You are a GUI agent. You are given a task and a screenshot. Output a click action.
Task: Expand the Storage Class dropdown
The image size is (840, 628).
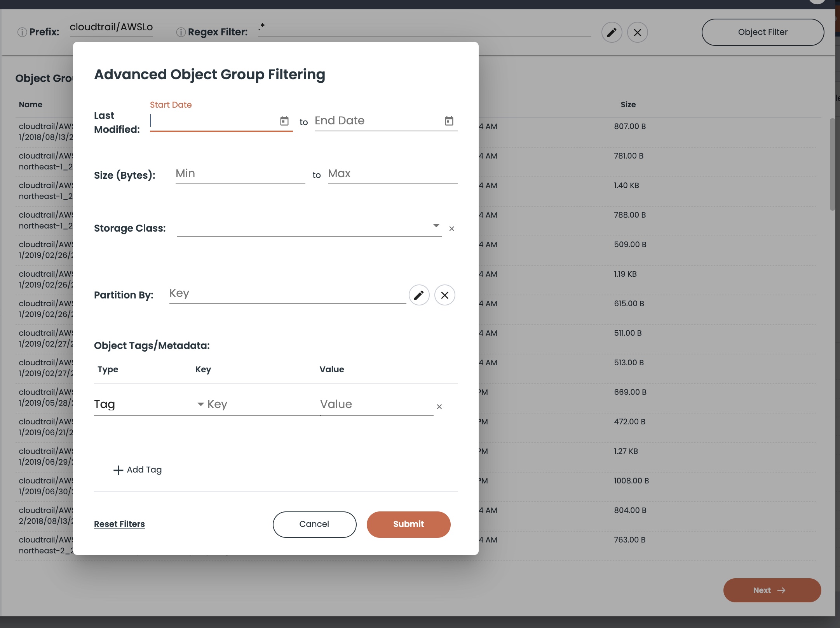pos(436,226)
